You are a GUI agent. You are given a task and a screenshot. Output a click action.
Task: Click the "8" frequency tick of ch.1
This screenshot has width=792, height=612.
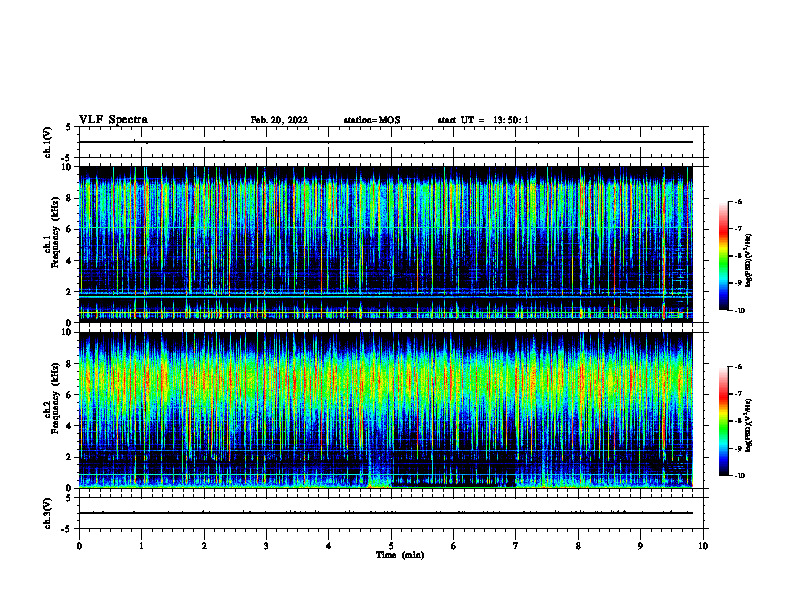pos(70,198)
